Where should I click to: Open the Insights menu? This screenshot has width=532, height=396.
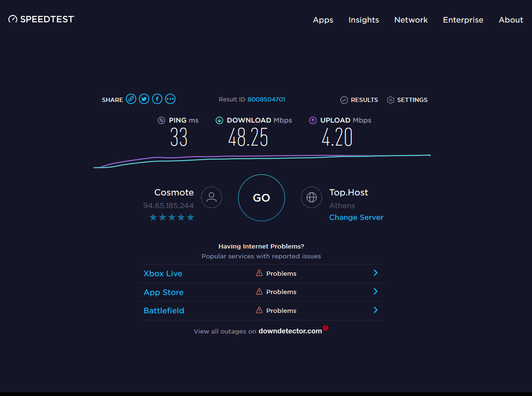coord(364,20)
